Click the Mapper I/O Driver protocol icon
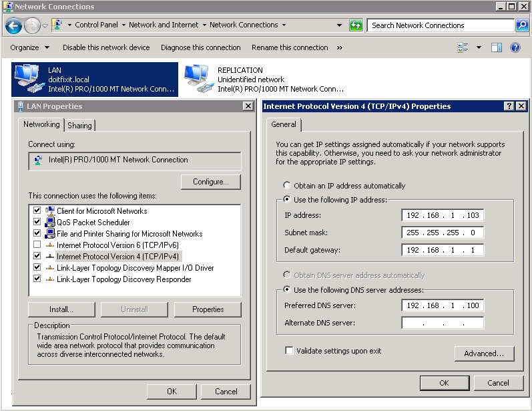Viewport: 532px width, 411px height. coord(50,268)
